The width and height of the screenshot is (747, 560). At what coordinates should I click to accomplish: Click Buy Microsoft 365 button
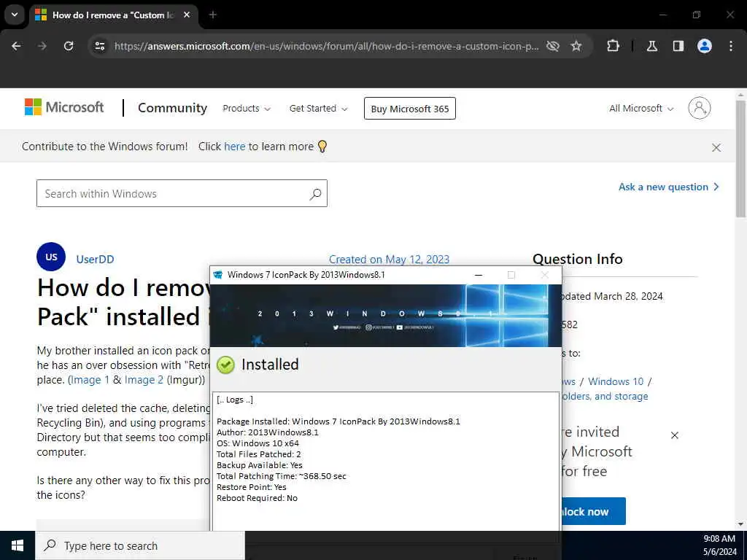[410, 109]
